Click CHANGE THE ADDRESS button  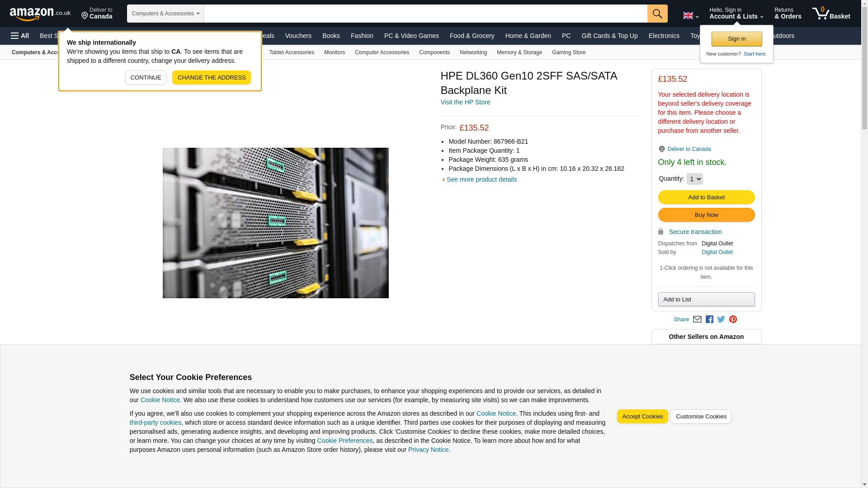[211, 78]
